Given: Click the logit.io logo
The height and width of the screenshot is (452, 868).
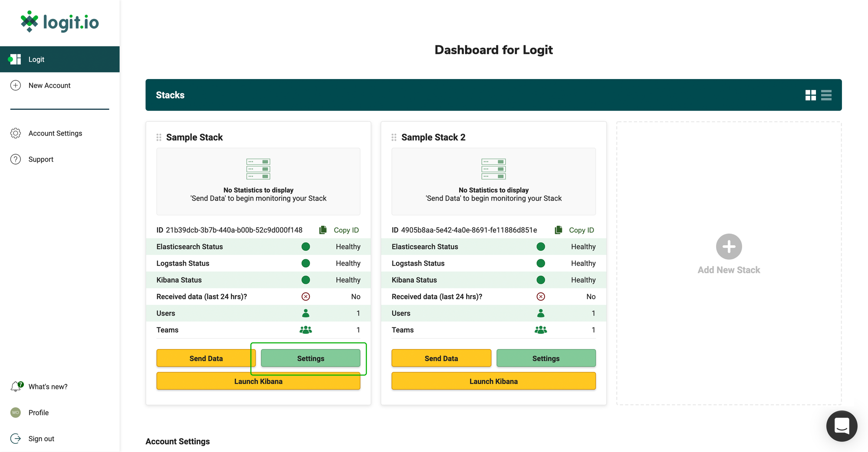Looking at the screenshot, I should coord(60,22).
